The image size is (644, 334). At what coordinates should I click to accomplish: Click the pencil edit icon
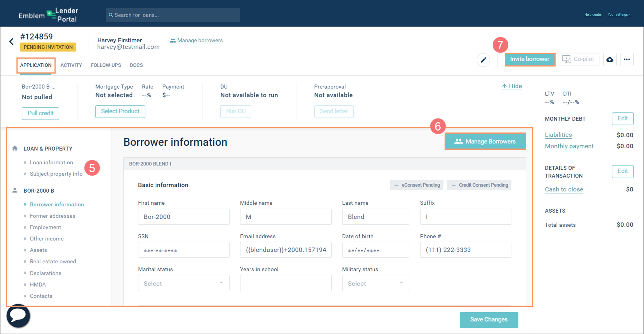click(483, 60)
